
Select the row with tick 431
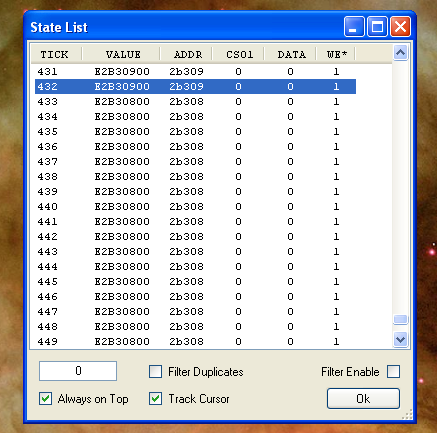tap(195, 71)
